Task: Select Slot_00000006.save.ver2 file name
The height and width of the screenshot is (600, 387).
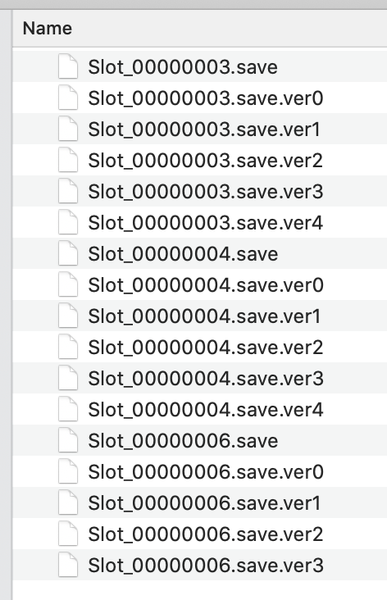Action: click(x=206, y=535)
